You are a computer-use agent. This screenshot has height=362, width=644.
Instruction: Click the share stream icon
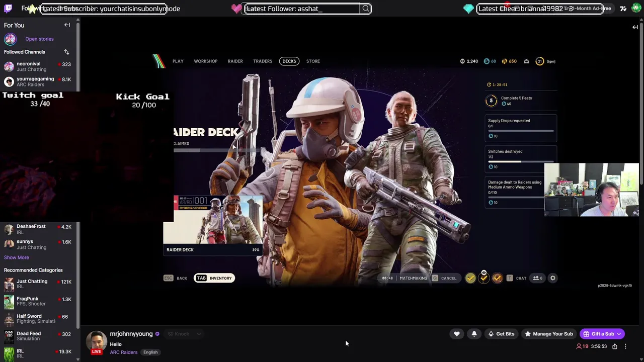pyautogui.click(x=615, y=346)
